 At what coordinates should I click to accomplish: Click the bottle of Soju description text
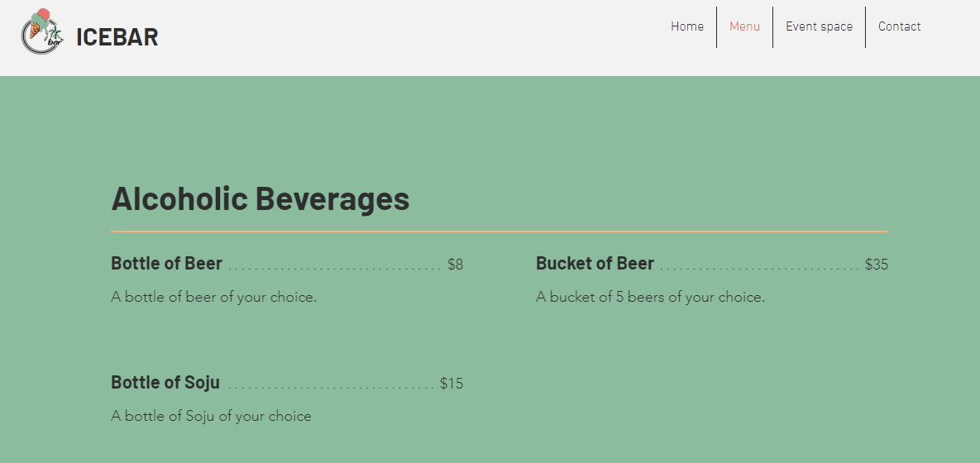click(x=211, y=416)
